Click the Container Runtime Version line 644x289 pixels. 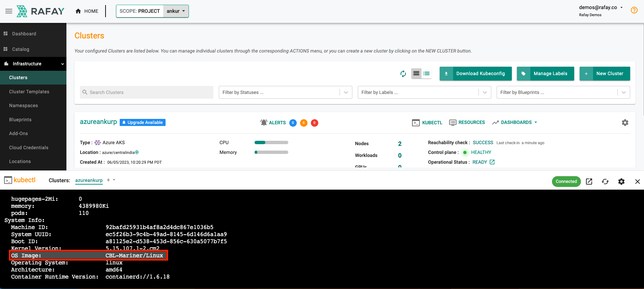click(x=90, y=277)
